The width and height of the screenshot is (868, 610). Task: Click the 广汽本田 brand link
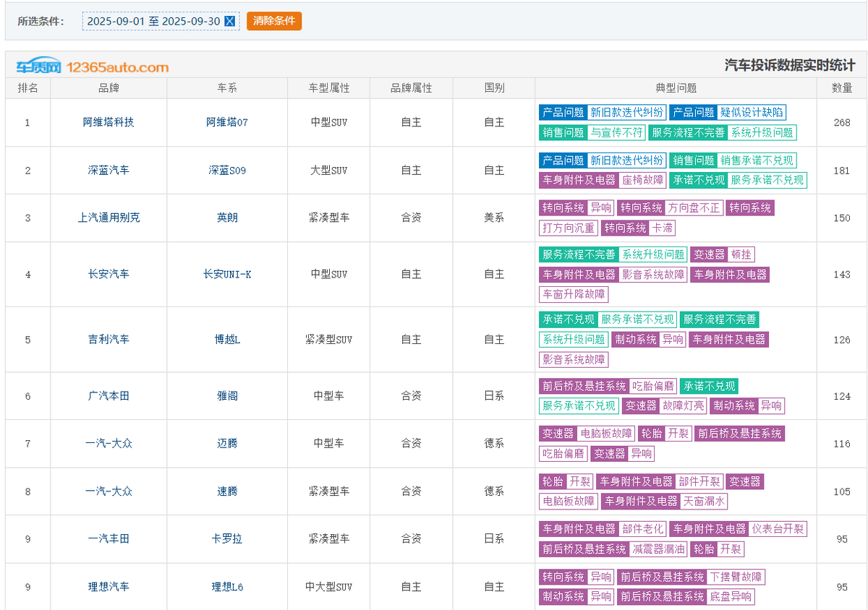click(x=109, y=396)
